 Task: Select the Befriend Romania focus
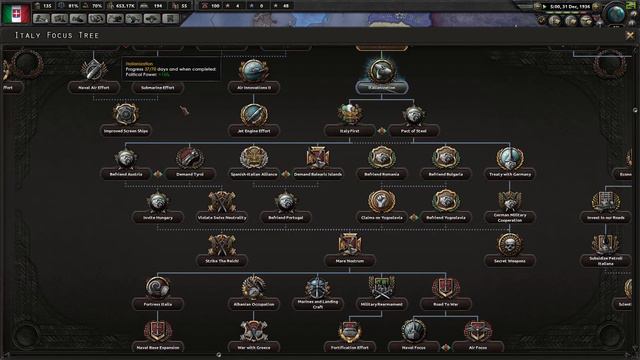382,163
